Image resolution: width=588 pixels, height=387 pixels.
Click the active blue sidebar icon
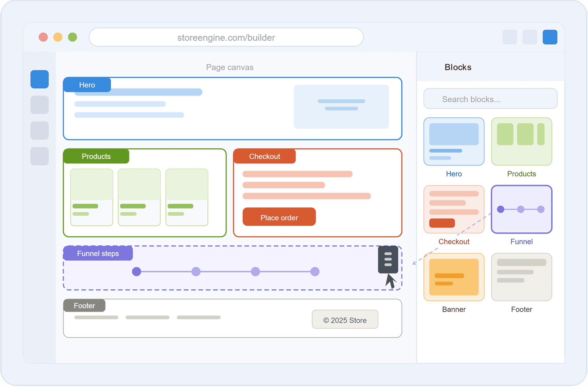click(x=40, y=79)
